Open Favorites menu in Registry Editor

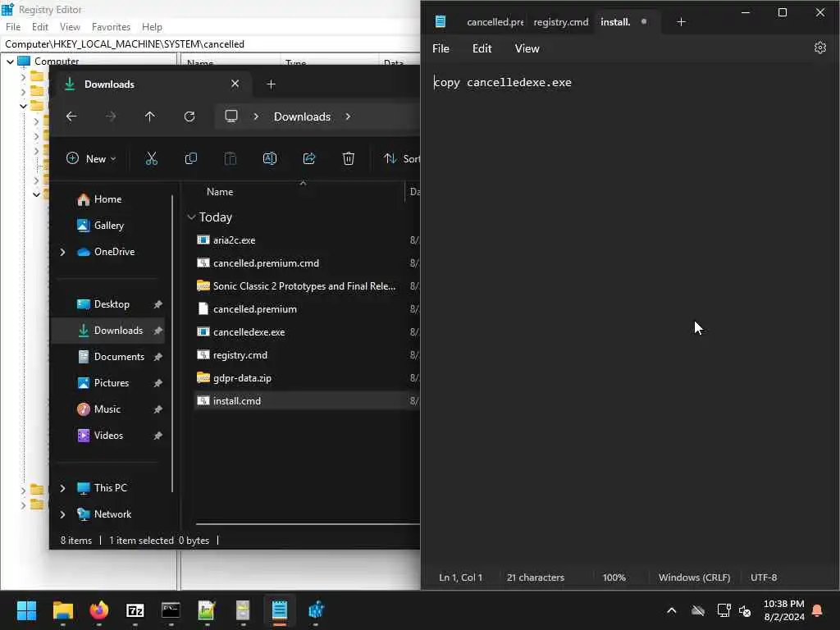[111, 27]
